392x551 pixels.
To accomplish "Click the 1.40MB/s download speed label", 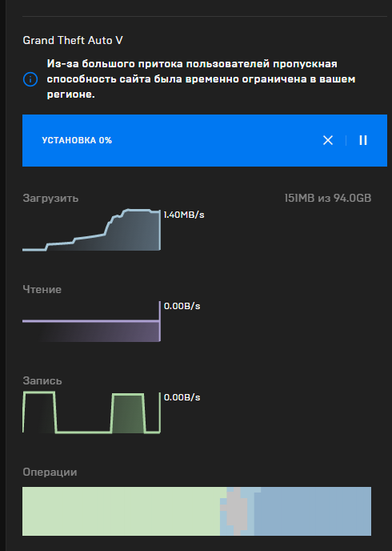I will click(x=184, y=215).
